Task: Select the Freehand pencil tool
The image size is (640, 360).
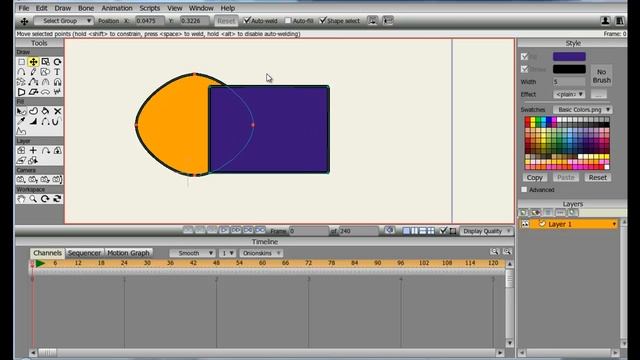Action: click(x=33, y=72)
